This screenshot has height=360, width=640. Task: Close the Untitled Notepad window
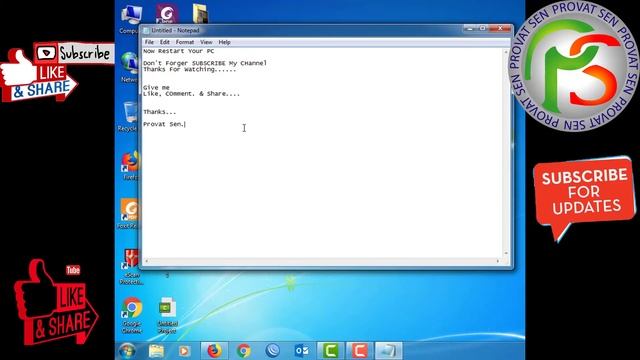(x=500, y=29)
